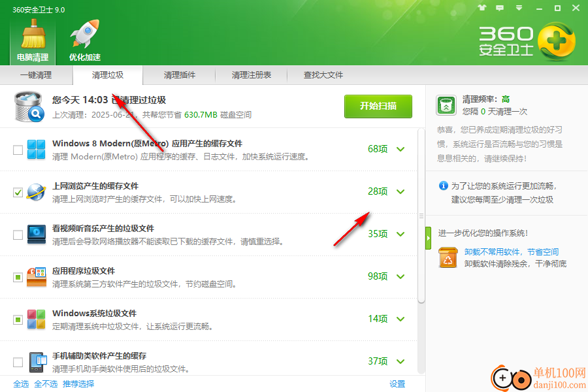The image size is (588, 392).
Task: Click the 清理频率 green bin icon
Action: tap(446, 105)
